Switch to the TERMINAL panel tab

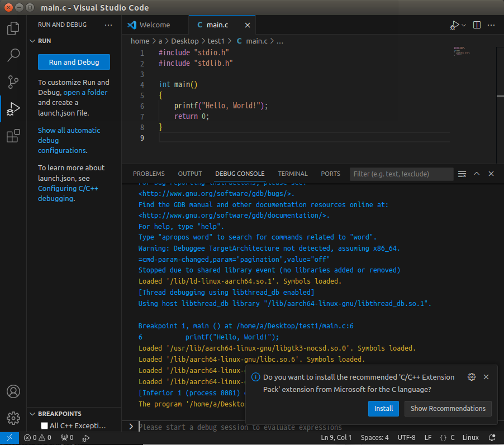click(292, 174)
